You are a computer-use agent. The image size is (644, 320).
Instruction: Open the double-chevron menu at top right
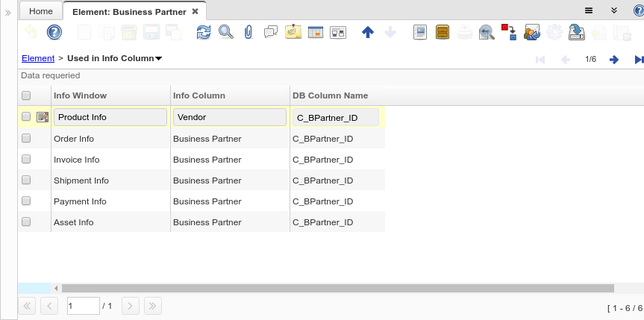[613, 10]
